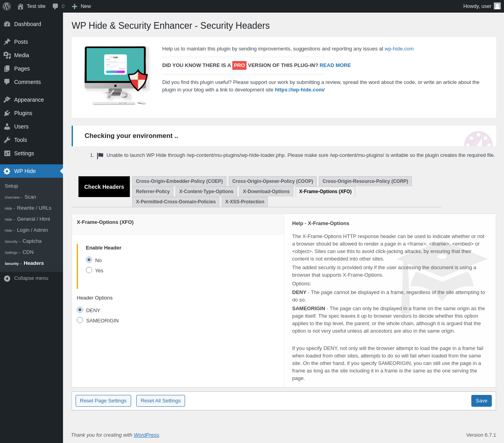Screen dimensions: 504x443
Task: Go to General / Html submenu
Action: click(33, 219)
